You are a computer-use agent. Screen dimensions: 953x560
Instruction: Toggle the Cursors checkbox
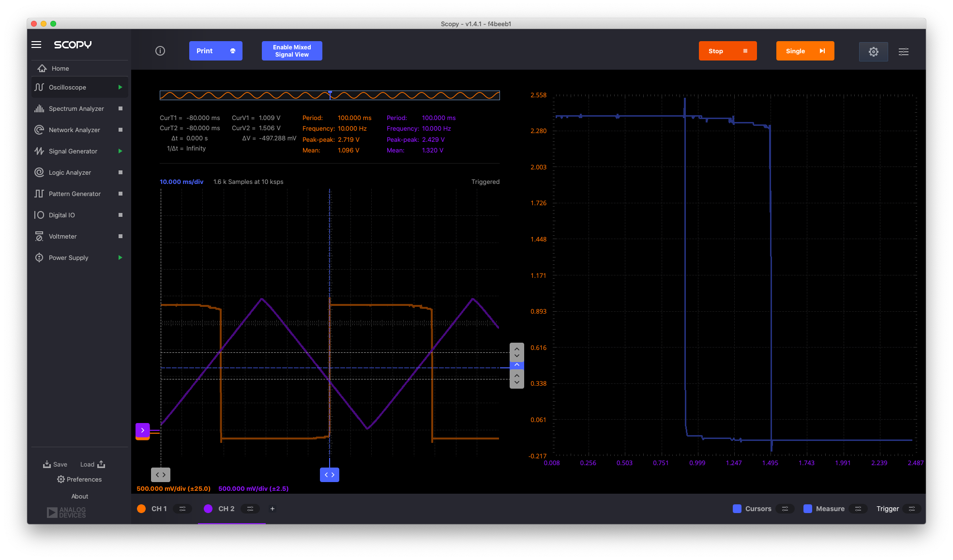737,509
